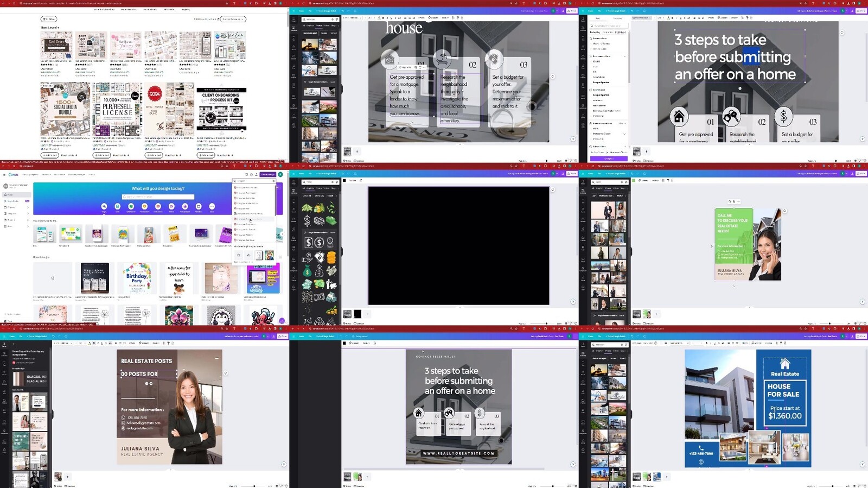Click the More circle icon on Canva home banner
This screenshot has width=868, height=488.
[x=212, y=206]
